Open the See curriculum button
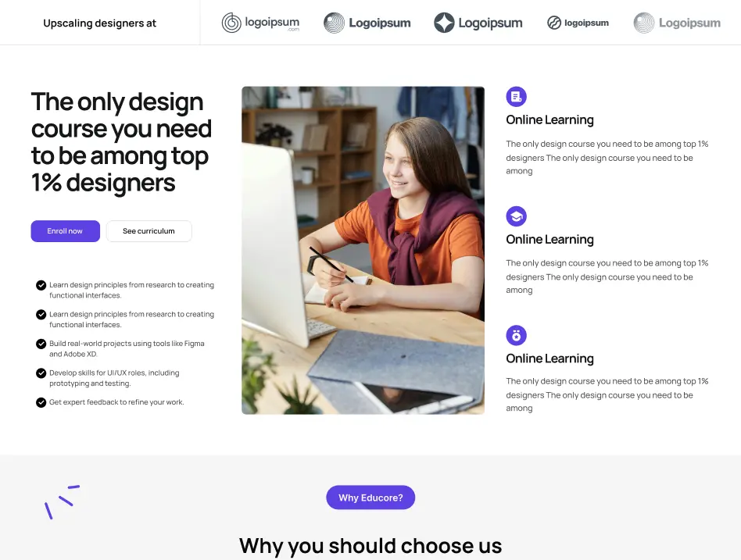The image size is (741, 560). (149, 231)
